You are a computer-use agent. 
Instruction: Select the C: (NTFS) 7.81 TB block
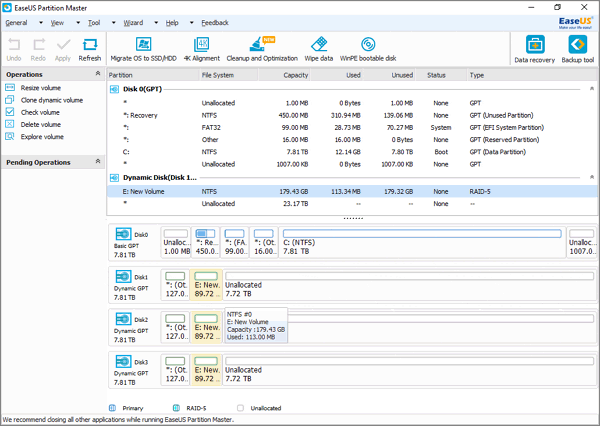(x=422, y=242)
